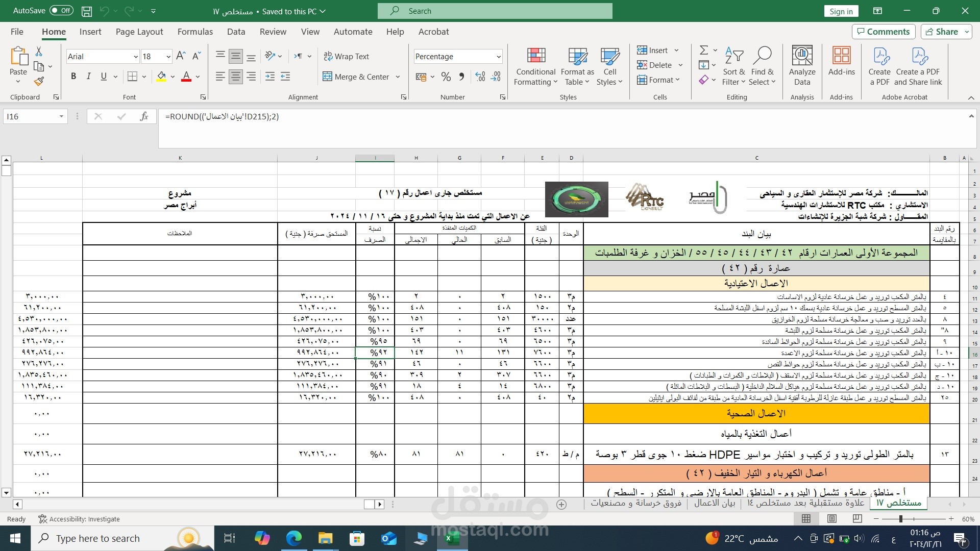Click the Cut scissors icon

point(39,52)
